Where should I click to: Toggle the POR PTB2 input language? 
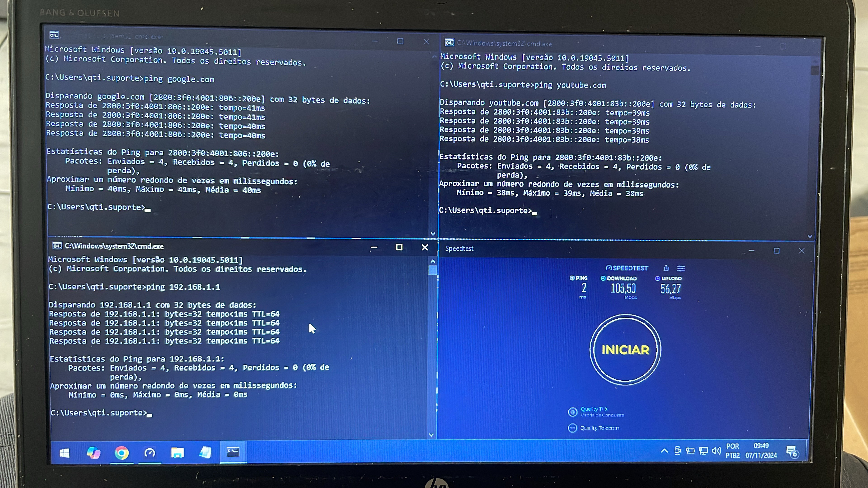pyautogui.click(x=733, y=451)
